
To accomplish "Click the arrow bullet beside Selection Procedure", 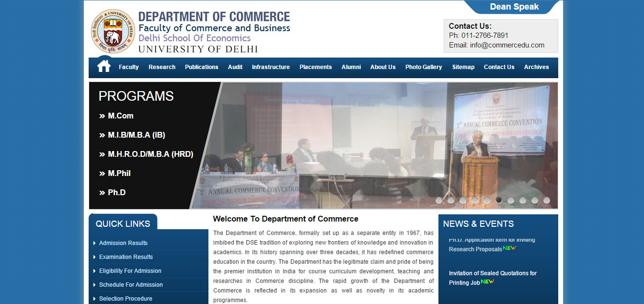I will point(94,299).
